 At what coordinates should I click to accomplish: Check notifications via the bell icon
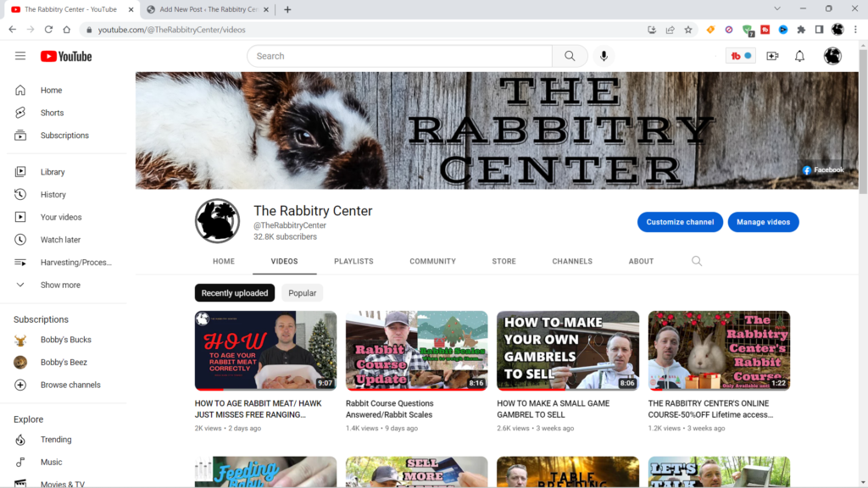click(798, 56)
